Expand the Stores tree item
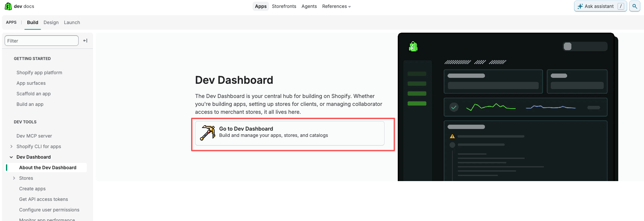The image size is (644, 221). coord(14,178)
